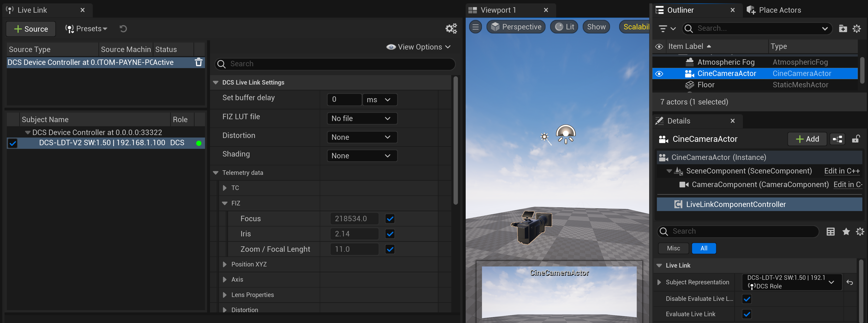Viewport: 868px width, 323px height.
Task: Open the Details property matrix grid
Action: pos(831,231)
